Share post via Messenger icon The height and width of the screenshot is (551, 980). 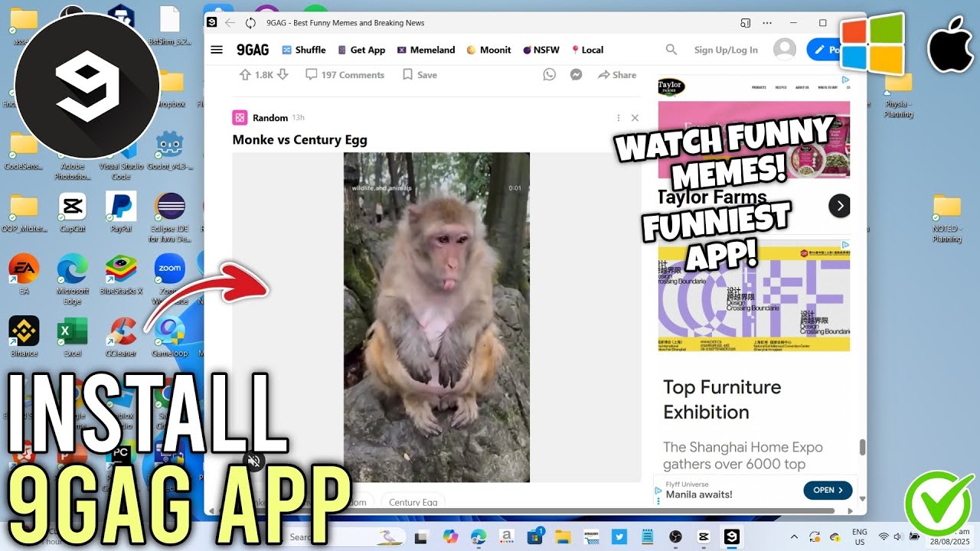click(x=576, y=74)
